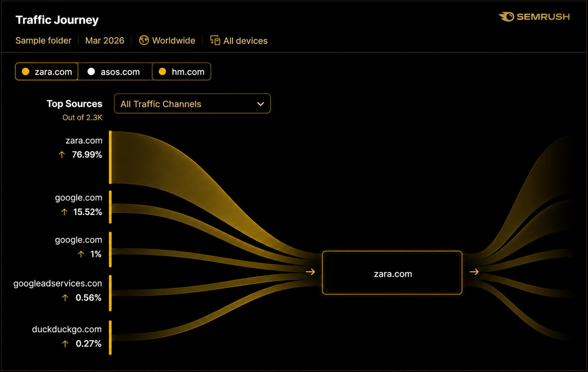Click the up arrow beside 0.56%
The width and height of the screenshot is (588, 372).
click(65, 298)
